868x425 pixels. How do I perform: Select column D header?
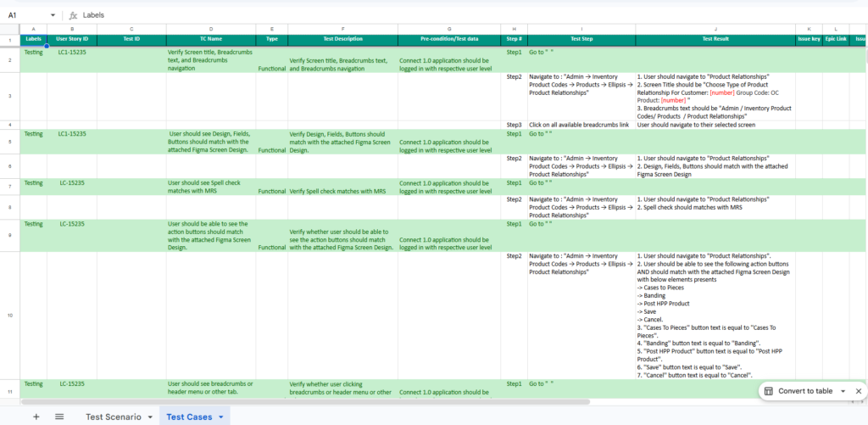[211, 30]
